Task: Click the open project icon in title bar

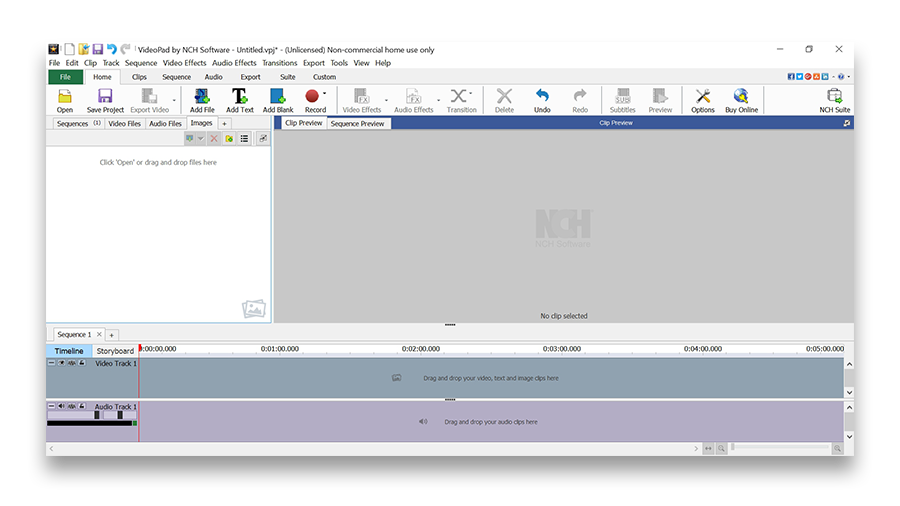Action: click(x=84, y=49)
